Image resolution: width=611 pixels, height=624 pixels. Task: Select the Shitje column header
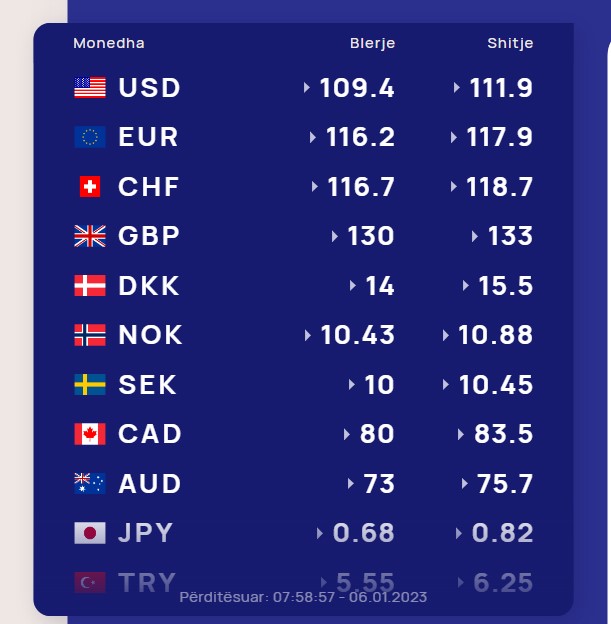[510, 43]
